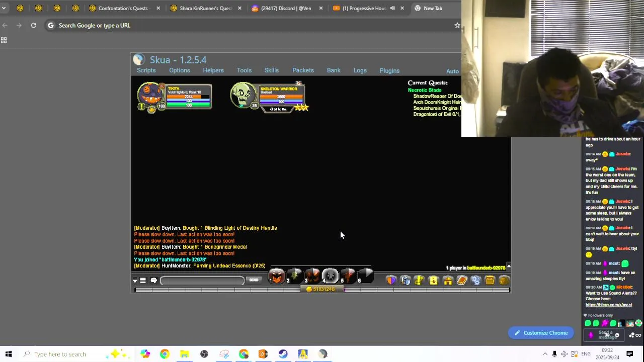Viewport: 644px width, 362px height.
Task: Open the half-orange half-purple shield icon
Action: (x=391, y=280)
